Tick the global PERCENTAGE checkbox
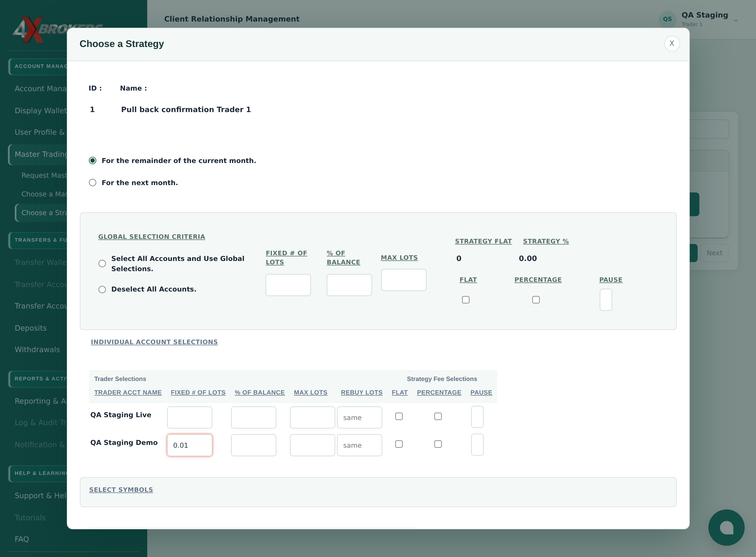 (x=536, y=300)
